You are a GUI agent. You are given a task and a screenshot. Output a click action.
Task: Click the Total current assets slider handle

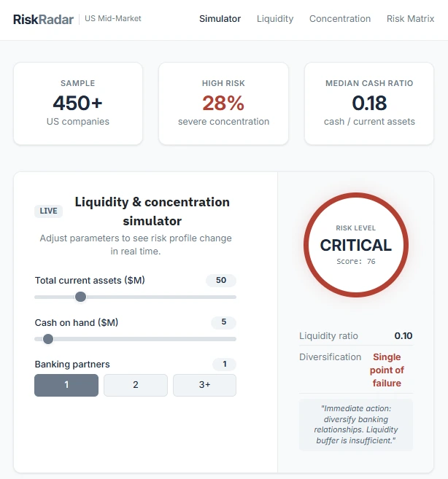[x=80, y=297]
